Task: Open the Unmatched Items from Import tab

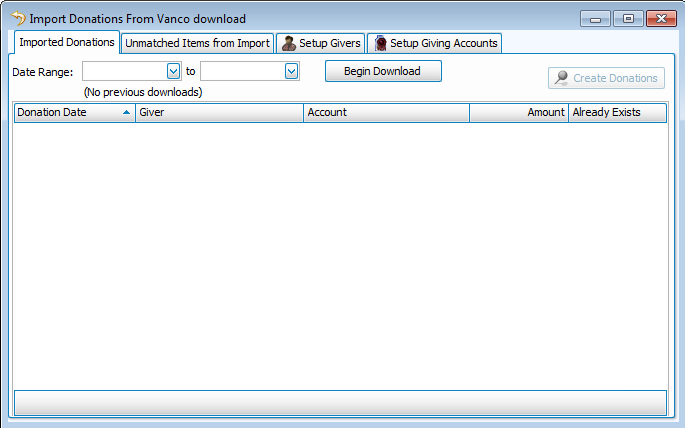Action: [x=197, y=43]
